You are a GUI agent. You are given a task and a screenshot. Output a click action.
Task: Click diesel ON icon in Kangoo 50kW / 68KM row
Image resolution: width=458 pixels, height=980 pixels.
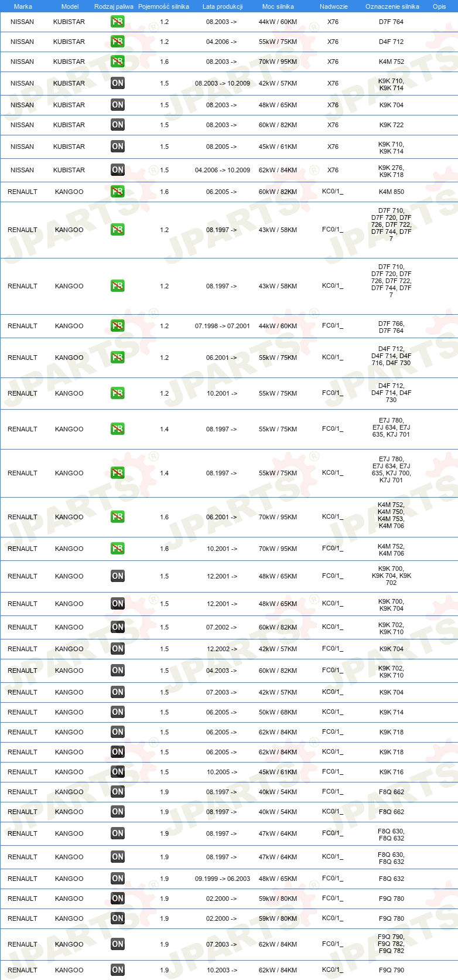pos(118,712)
